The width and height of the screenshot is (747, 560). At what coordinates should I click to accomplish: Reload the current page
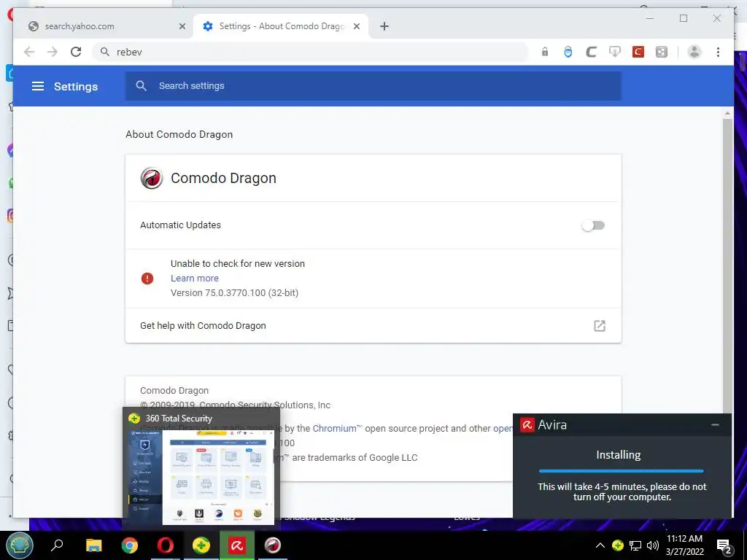(76, 52)
